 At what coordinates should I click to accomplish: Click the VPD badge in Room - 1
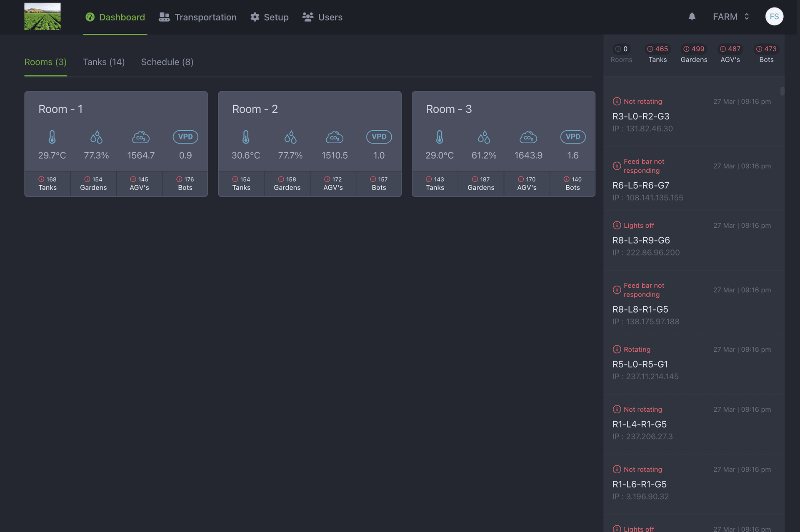pyautogui.click(x=185, y=137)
